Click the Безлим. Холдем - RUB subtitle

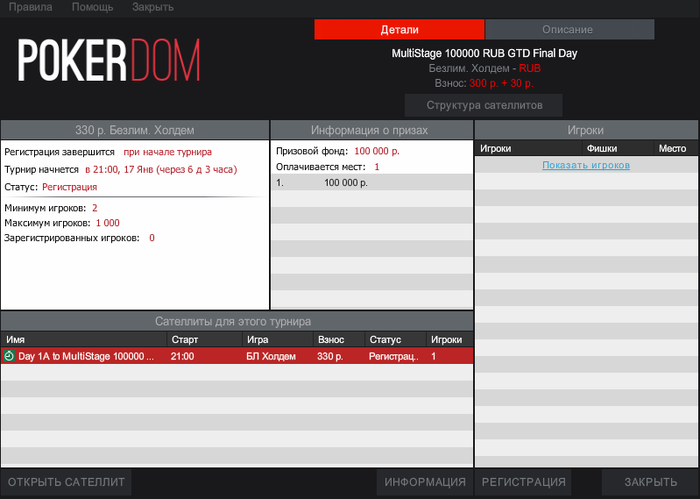coord(484,69)
